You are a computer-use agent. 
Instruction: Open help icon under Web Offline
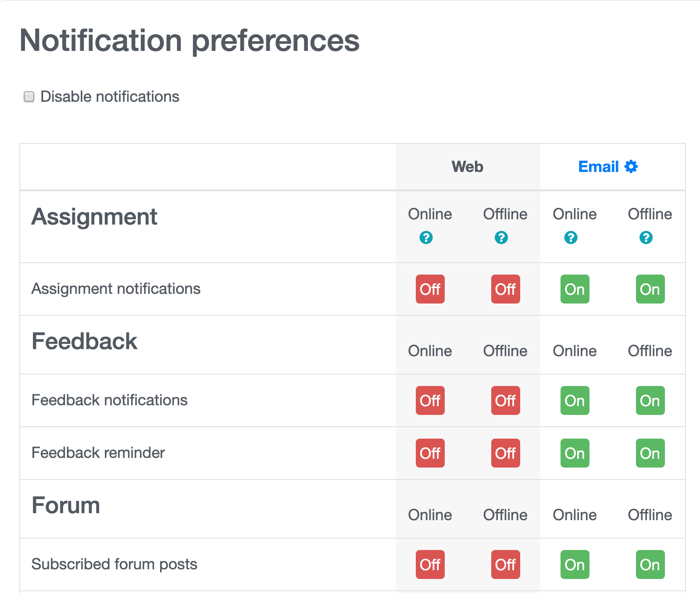501,238
